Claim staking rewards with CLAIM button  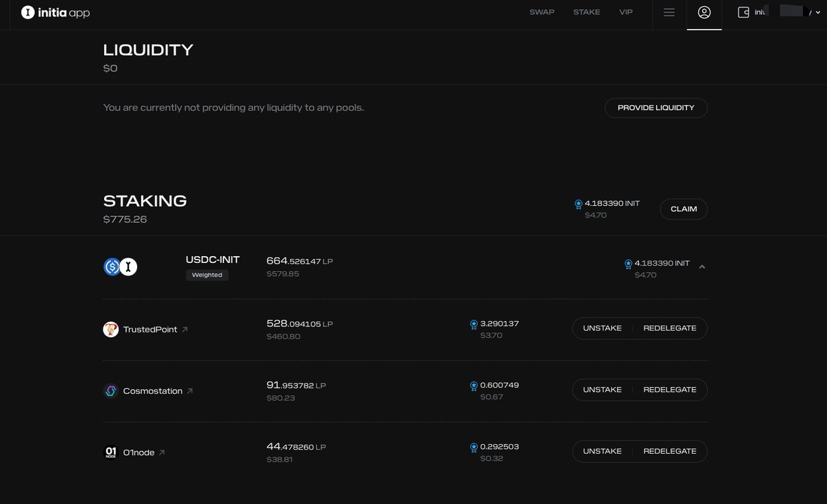pos(684,209)
